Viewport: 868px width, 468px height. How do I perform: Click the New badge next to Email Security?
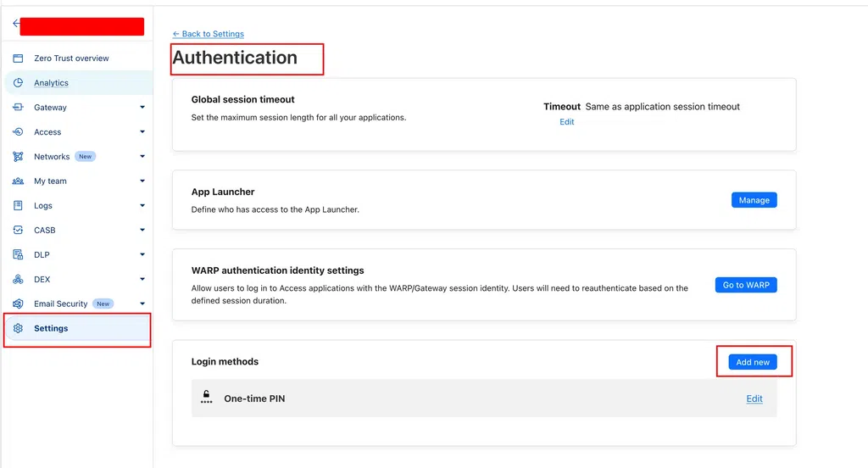pyautogui.click(x=103, y=304)
